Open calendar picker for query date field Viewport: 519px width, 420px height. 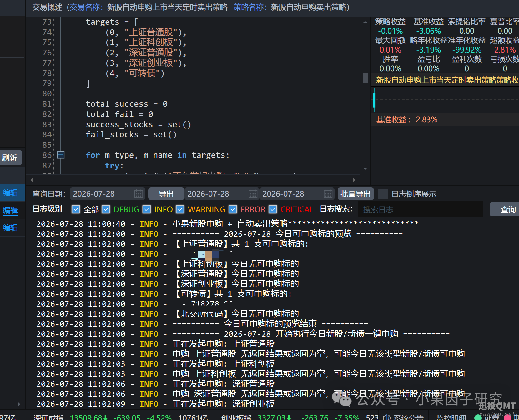click(139, 194)
